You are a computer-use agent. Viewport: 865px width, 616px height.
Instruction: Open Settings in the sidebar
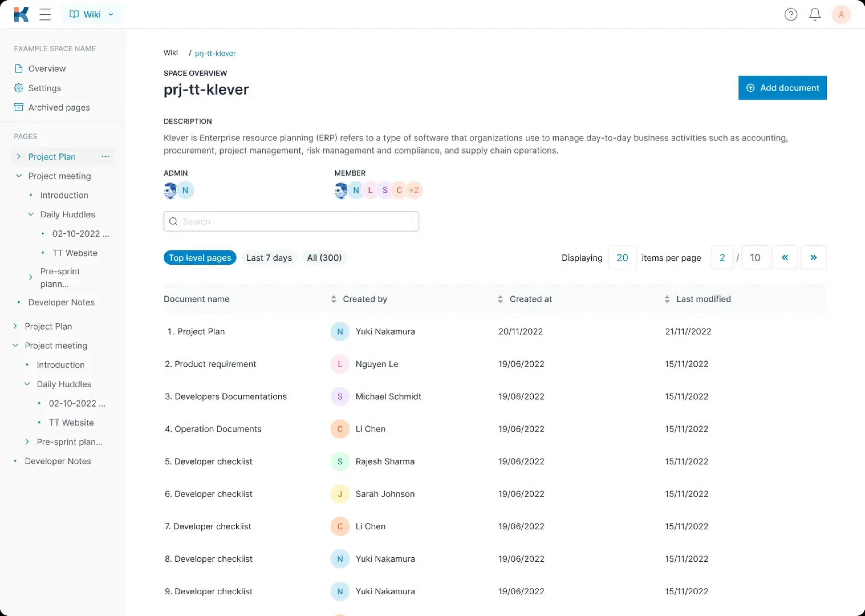pos(44,88)
